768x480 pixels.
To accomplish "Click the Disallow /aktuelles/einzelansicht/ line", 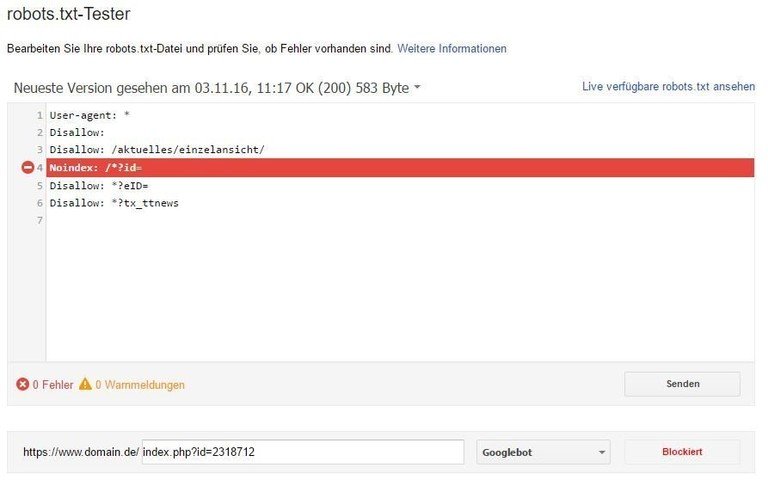I will point(157,149).
